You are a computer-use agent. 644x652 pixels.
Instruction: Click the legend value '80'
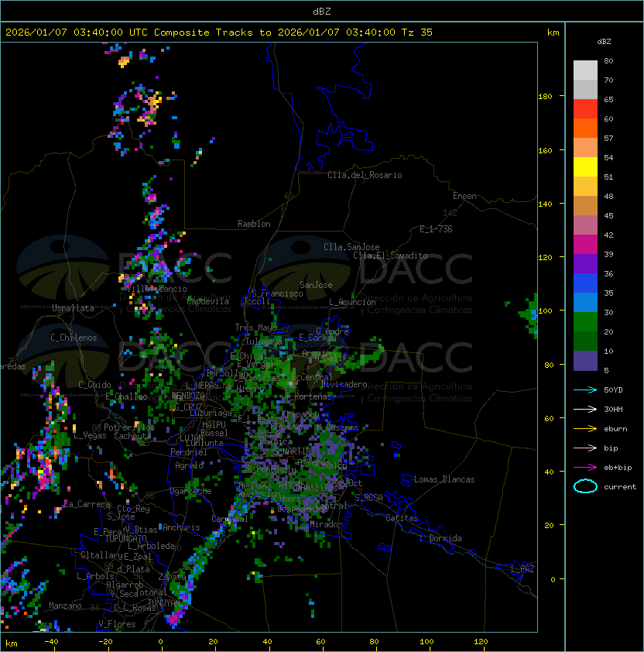(x=608, y=60)
